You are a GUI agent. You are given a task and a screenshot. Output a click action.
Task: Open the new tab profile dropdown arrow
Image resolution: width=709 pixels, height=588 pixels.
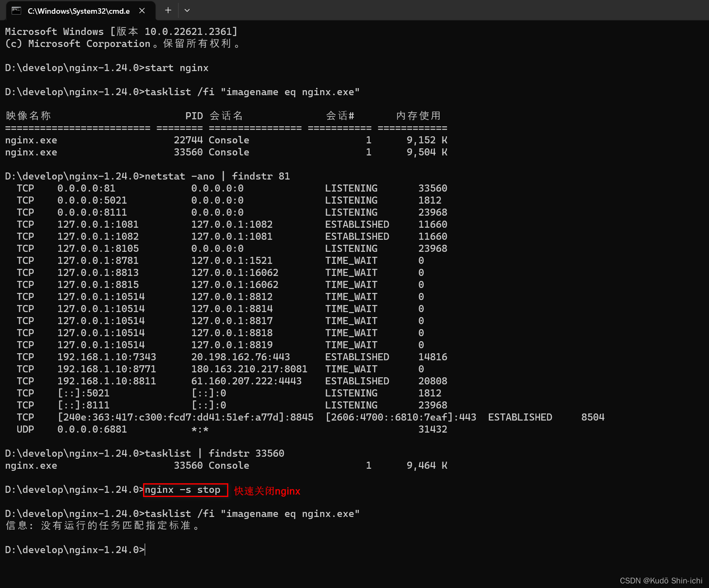[187, 10]
